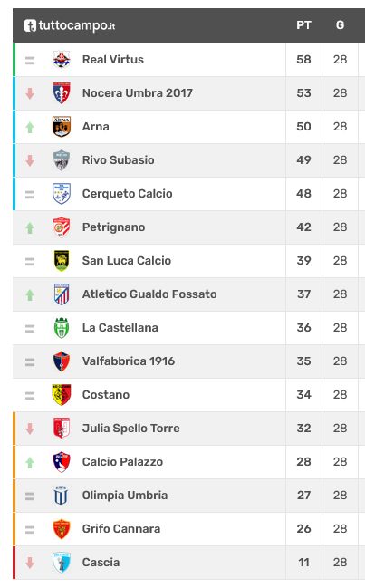Open the Real Virtus team crest

tap(62, 60)
